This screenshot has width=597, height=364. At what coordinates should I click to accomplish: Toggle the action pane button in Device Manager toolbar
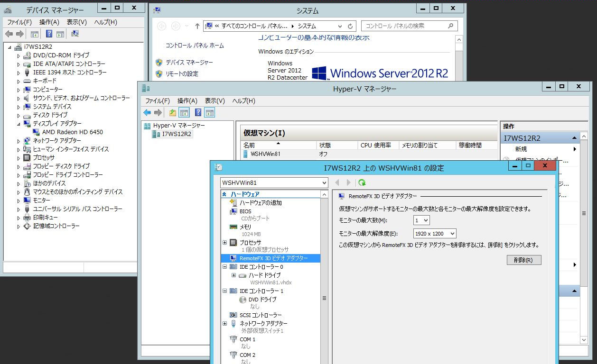[x=60, y=34]
